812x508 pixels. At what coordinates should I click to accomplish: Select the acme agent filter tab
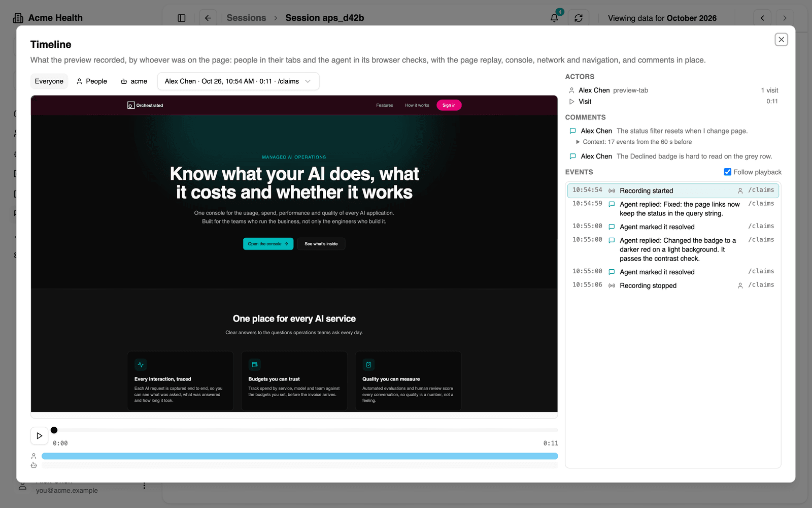click(134, 81)
